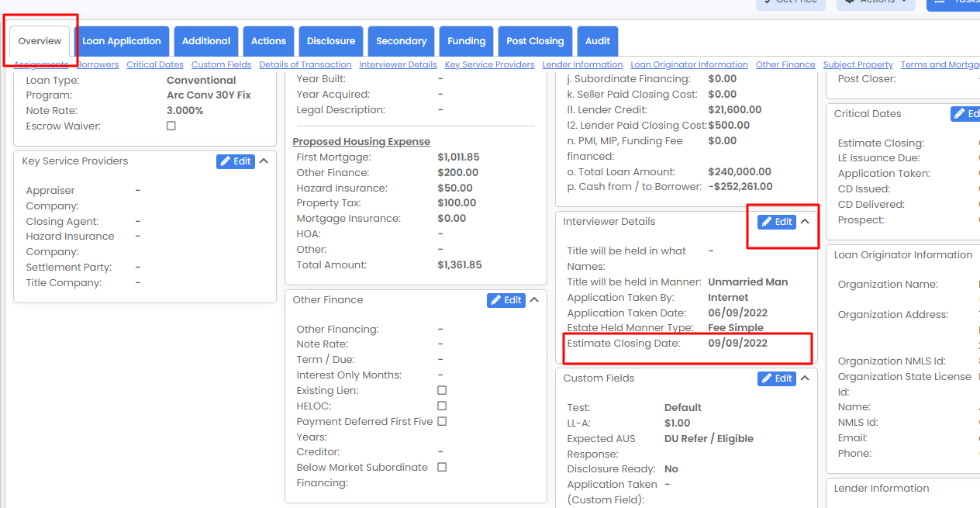Check Below Market Subordinate Financing

pos(441,467)
